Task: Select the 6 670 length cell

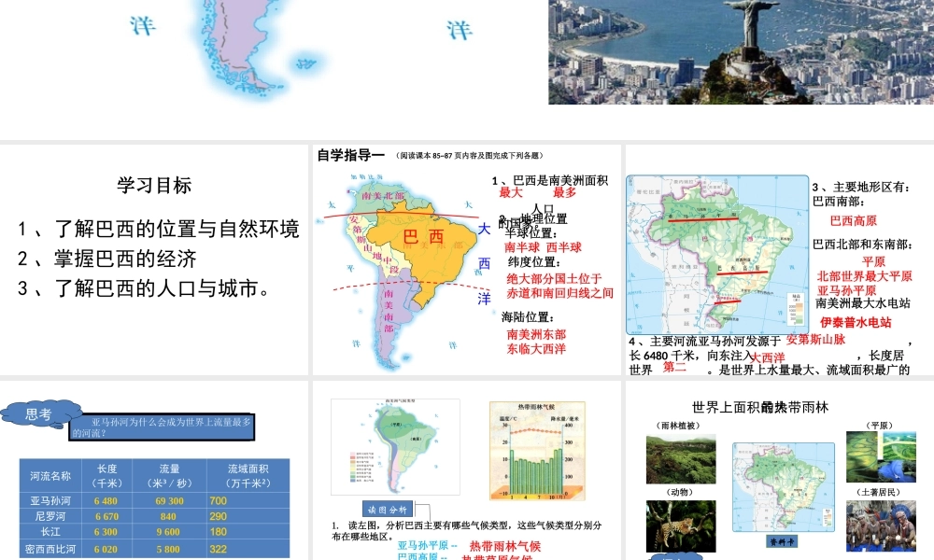Action: [x=106, y=516]
